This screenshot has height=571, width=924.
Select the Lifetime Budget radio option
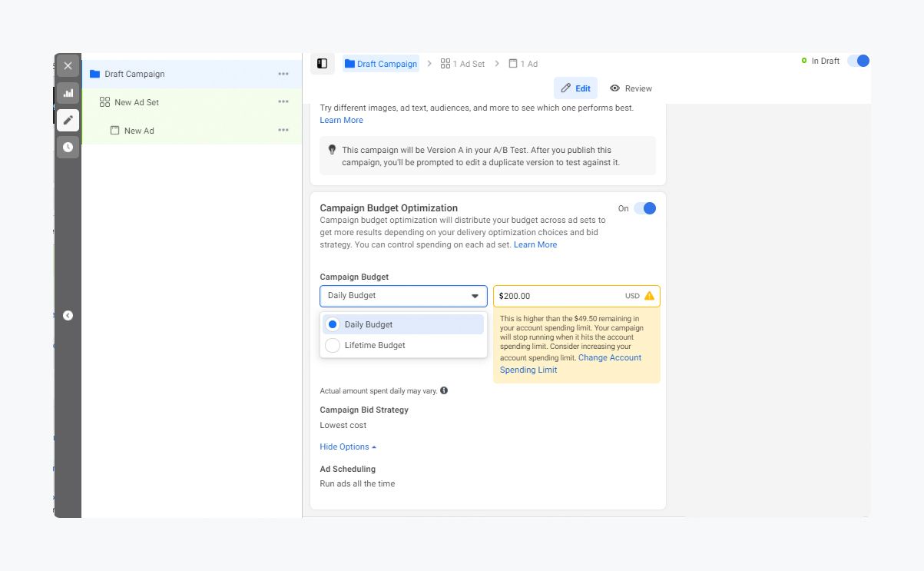[333, 346]
